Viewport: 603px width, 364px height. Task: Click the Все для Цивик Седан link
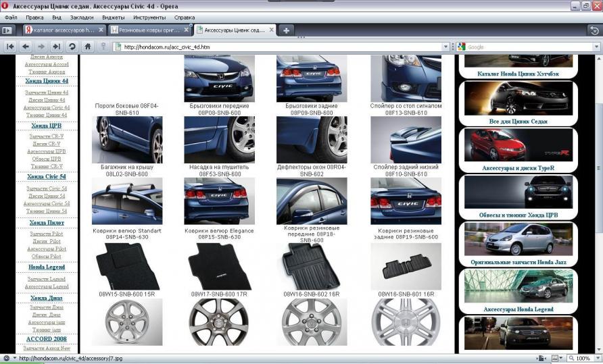tap(518, 121)
